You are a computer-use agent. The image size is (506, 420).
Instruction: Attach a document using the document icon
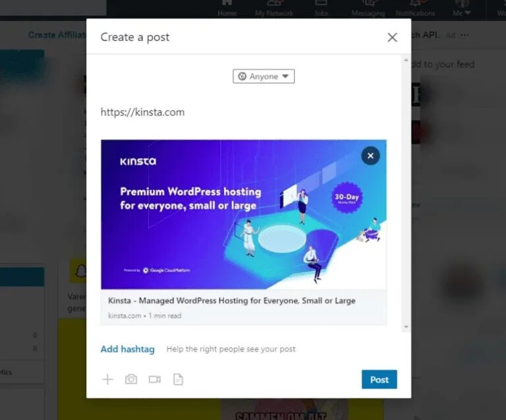(178, 379)
